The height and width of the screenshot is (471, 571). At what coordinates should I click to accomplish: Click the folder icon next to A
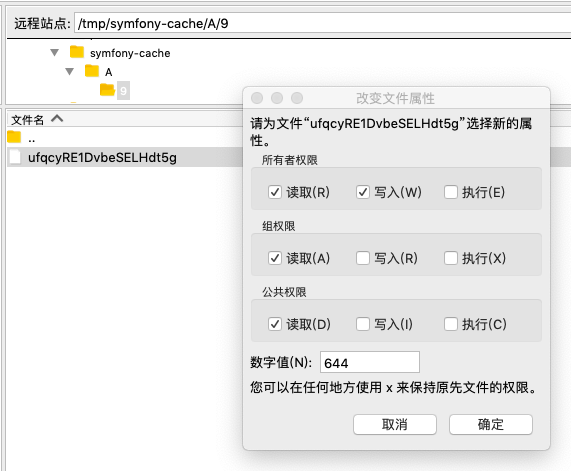(92, 71)
